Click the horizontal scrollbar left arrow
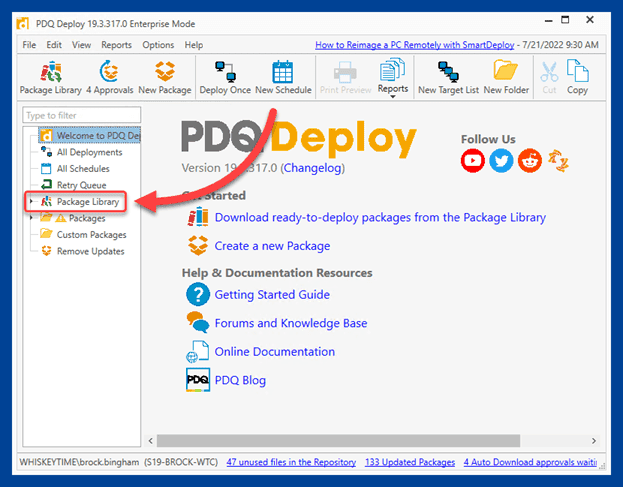Screen dimensions: 623x487 click(x=151, y=441)
